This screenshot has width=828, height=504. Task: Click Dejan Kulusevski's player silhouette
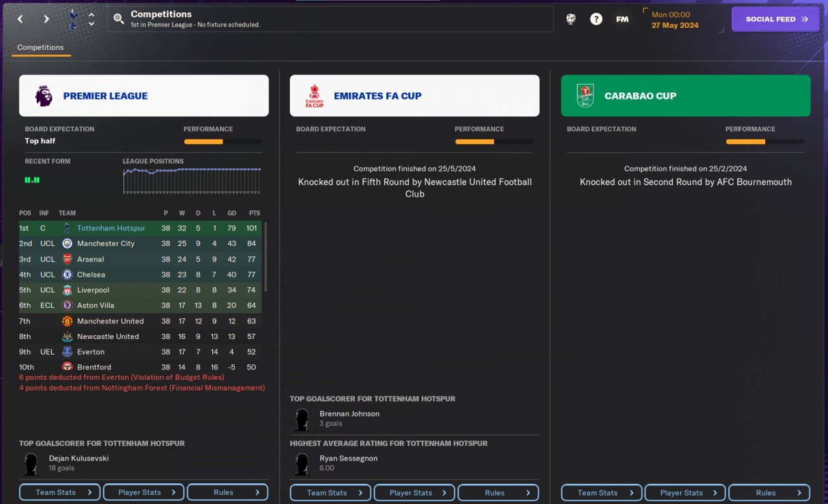point(30,463)
